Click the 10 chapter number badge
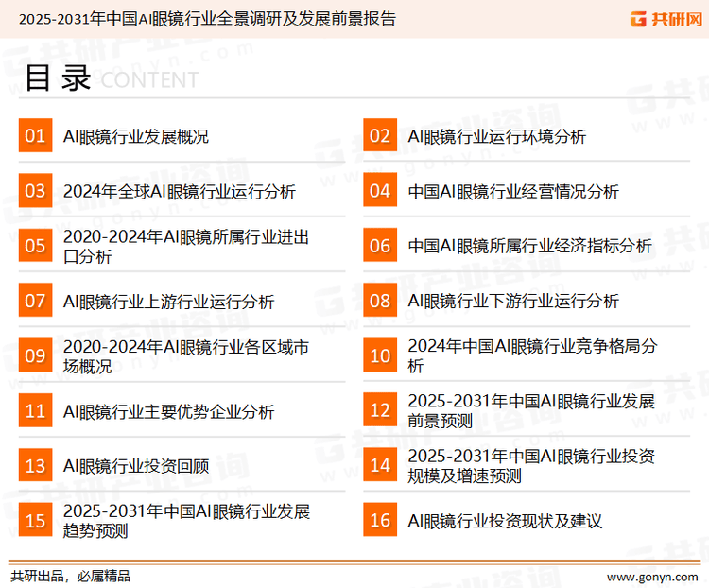 (380, 356)
